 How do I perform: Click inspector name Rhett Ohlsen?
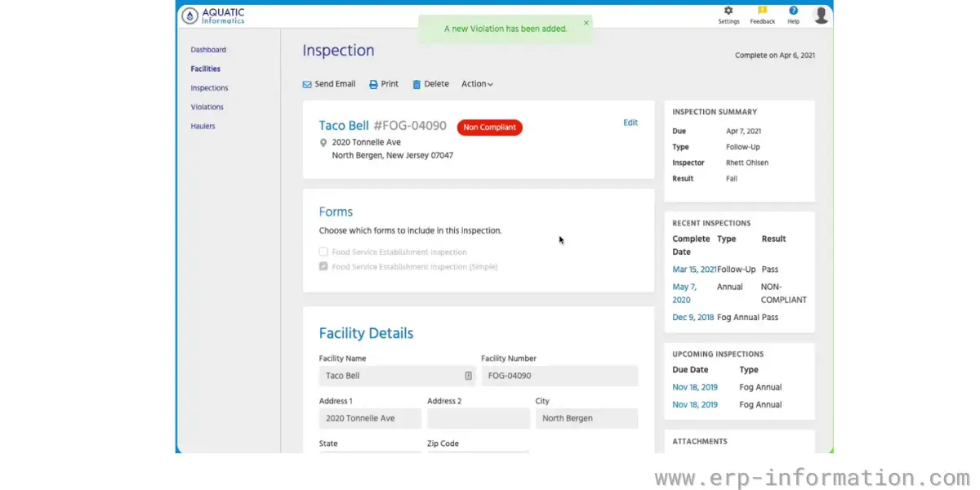click(x=747, y=163)
